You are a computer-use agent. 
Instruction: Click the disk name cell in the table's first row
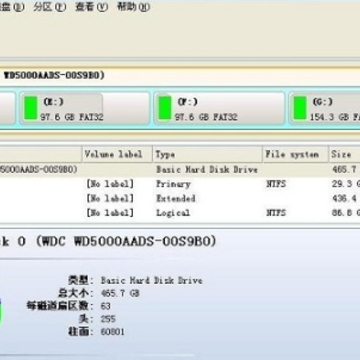pyautogui.click(x=39, y=169)
